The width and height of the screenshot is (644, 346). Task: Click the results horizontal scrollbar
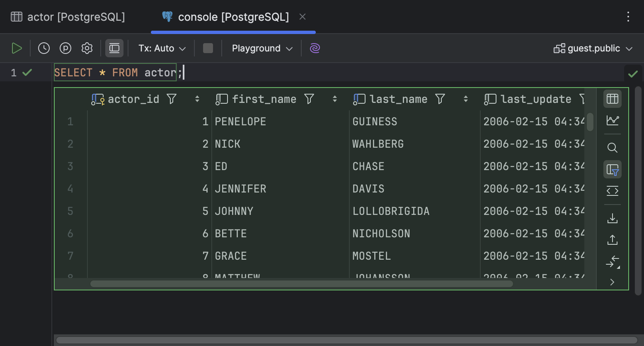[x=301, y=284]
